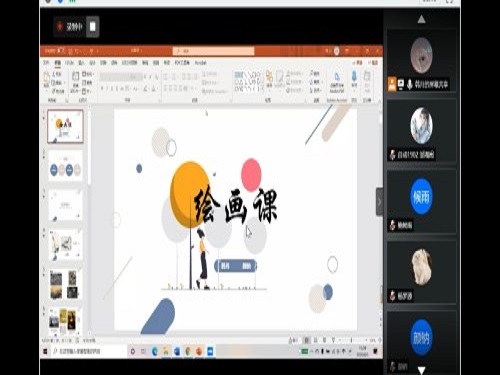
Task: Toggle Bold formatting in the font group
Action: pos(102,88)
